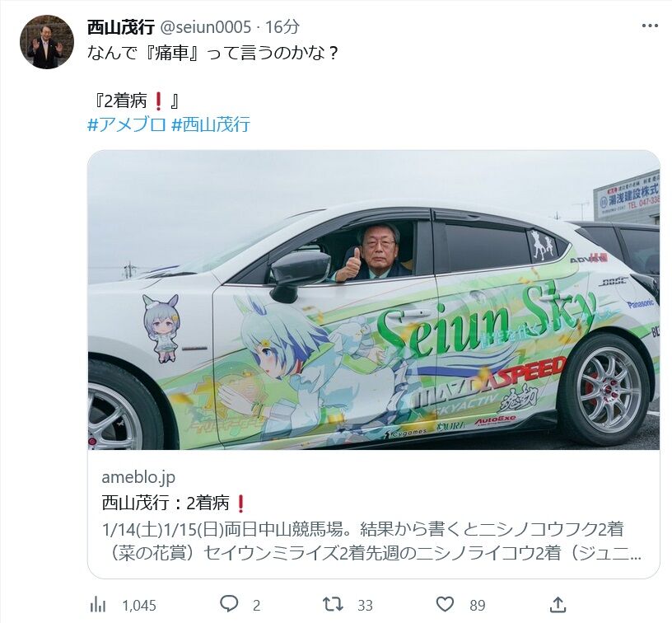The width and height of the screenshot is (672, 623).
Task: Open the three-dot more options menu
Action: tap(650, 26)
